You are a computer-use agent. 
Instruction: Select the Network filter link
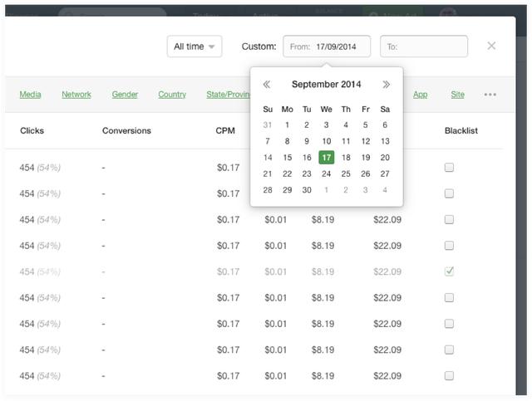(x=76, y=95)
